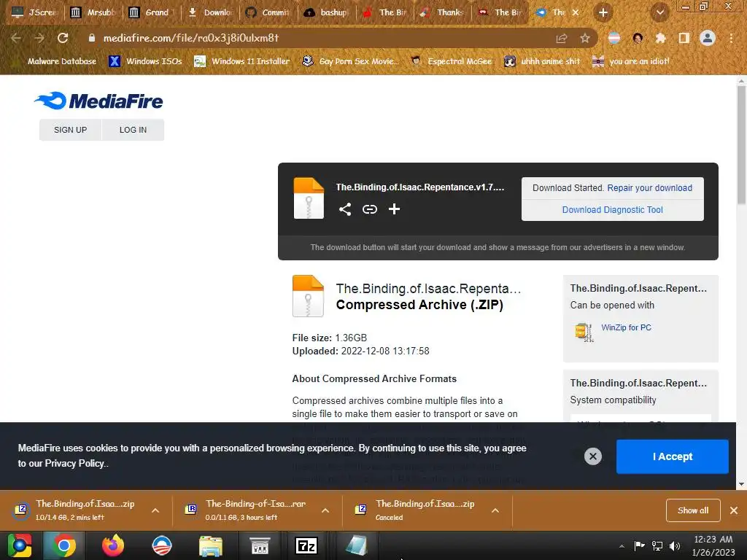The height and width of the screenshot is (560, 747).
Task: Click the MediaFire logo
Action: 98,101
